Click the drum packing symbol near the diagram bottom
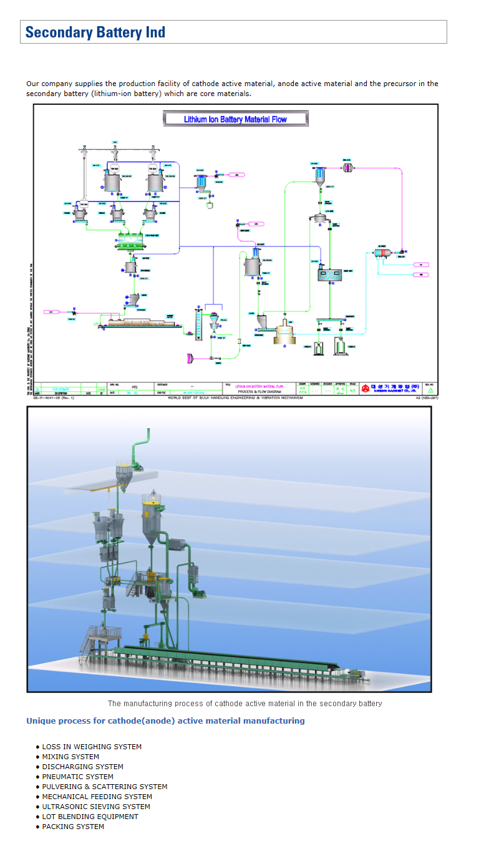 [x=339, y=347]
